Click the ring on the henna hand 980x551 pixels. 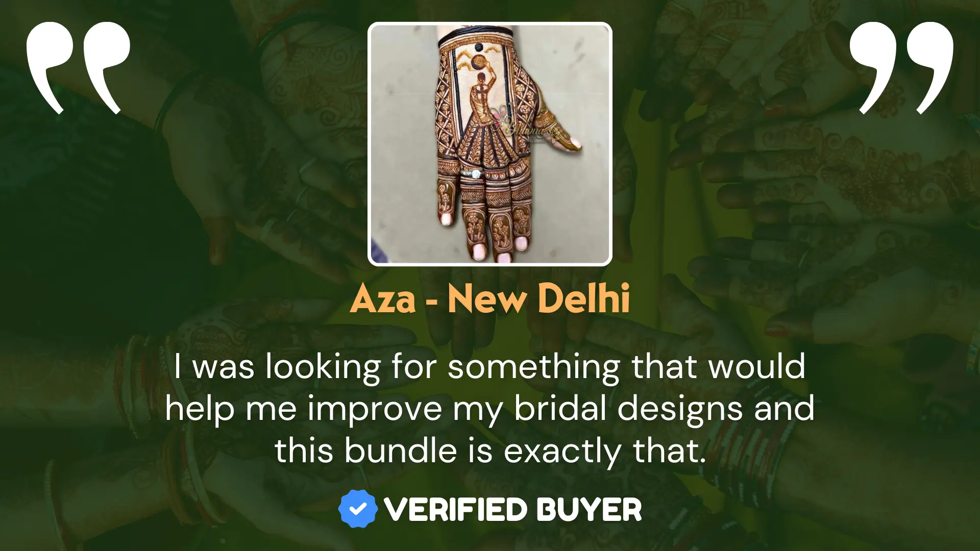pyautogui.click(x=473, y=174)
